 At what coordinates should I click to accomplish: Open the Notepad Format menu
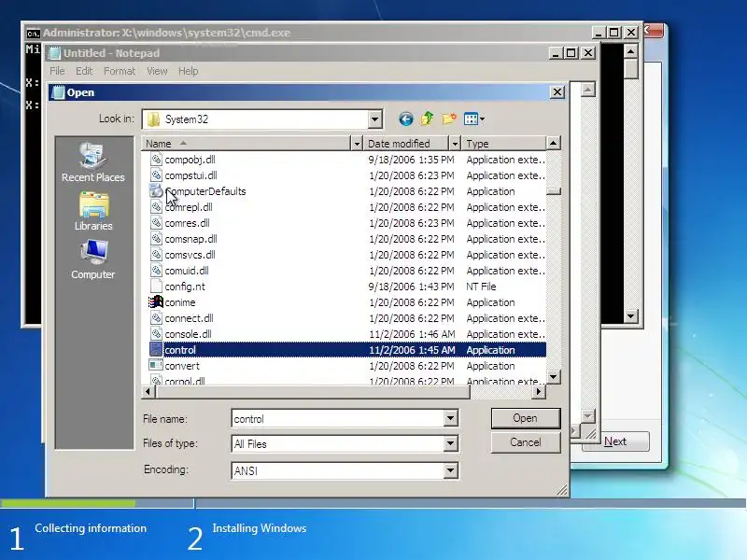tap(120, 71)
